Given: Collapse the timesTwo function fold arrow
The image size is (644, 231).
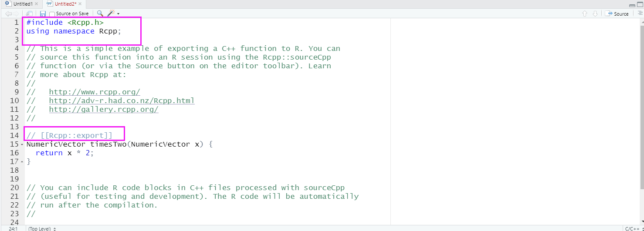Looking at the screenshot, I should click(22, 144).
